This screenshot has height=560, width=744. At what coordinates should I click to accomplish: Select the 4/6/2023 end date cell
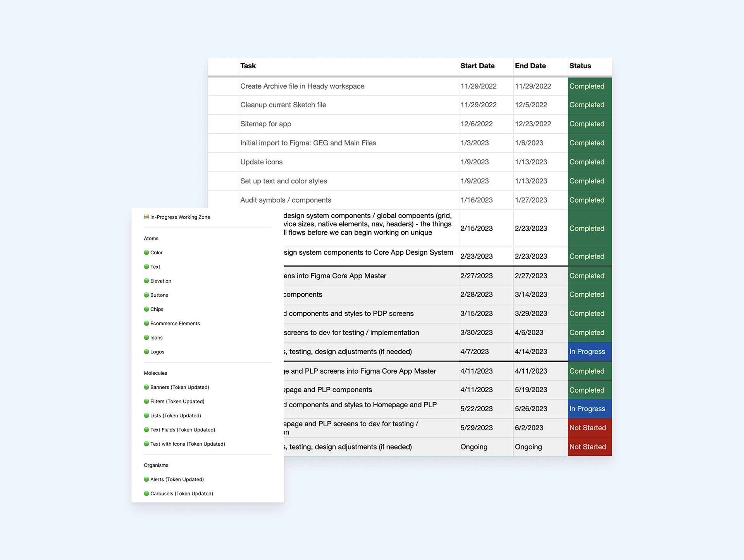click(x=541, y=333)
